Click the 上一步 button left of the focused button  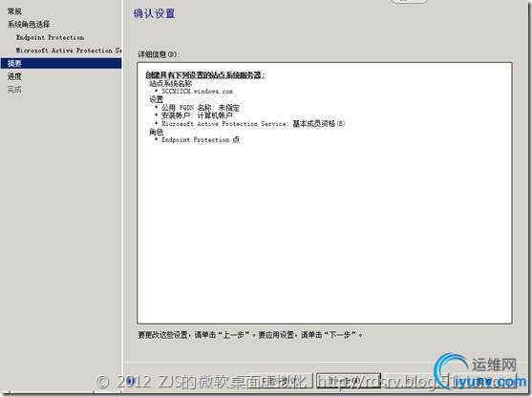[282, 381]
